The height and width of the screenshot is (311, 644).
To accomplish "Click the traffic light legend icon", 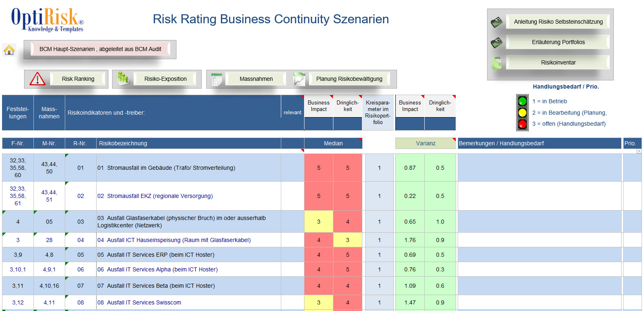I will (522, 113).
